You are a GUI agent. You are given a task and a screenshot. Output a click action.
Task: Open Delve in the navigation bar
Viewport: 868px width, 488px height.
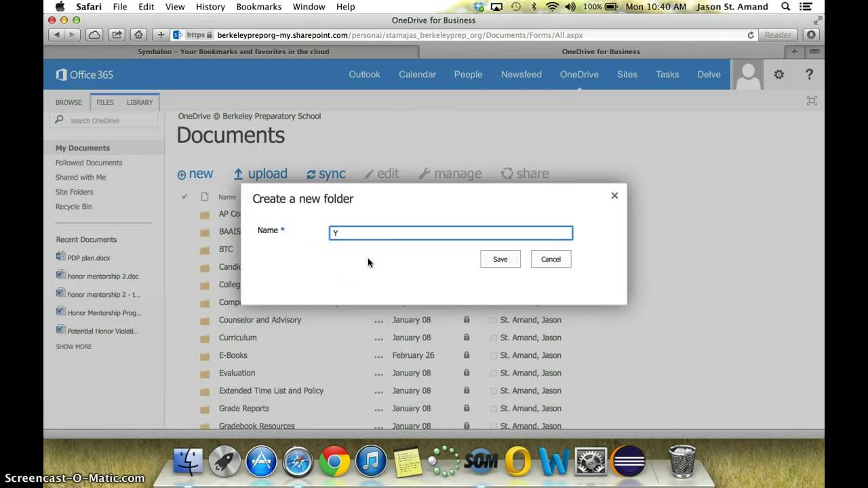(709, 75)
